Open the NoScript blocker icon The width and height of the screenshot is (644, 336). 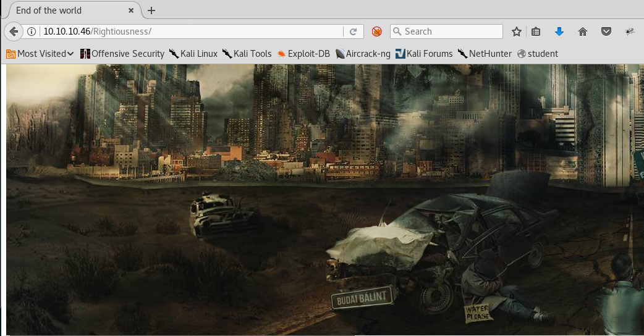point(376,31)
